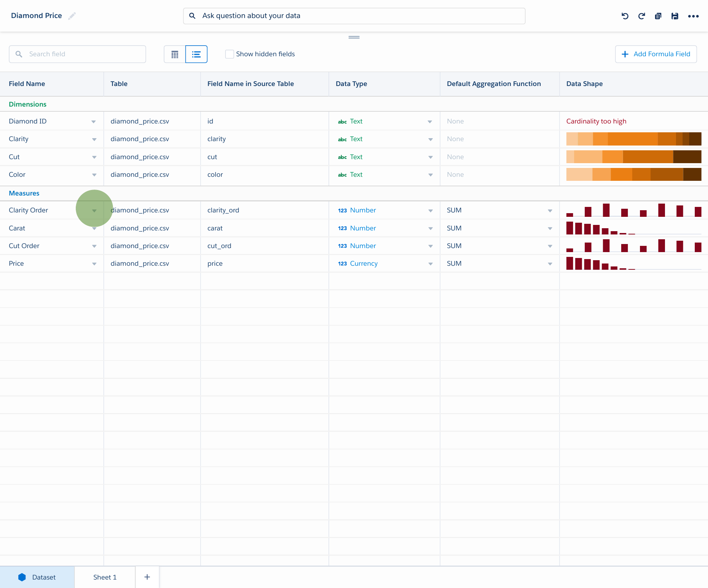Click Cardinality too high message
The width and height of the screenshot is (708, 588).
pyautogui.click(x=596, y=121)
